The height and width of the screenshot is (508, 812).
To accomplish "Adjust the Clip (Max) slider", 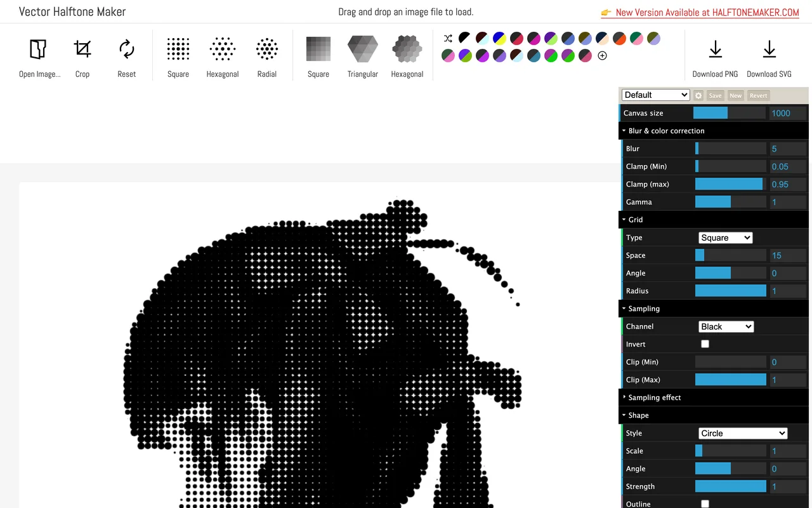I will (x=731, y=380).
